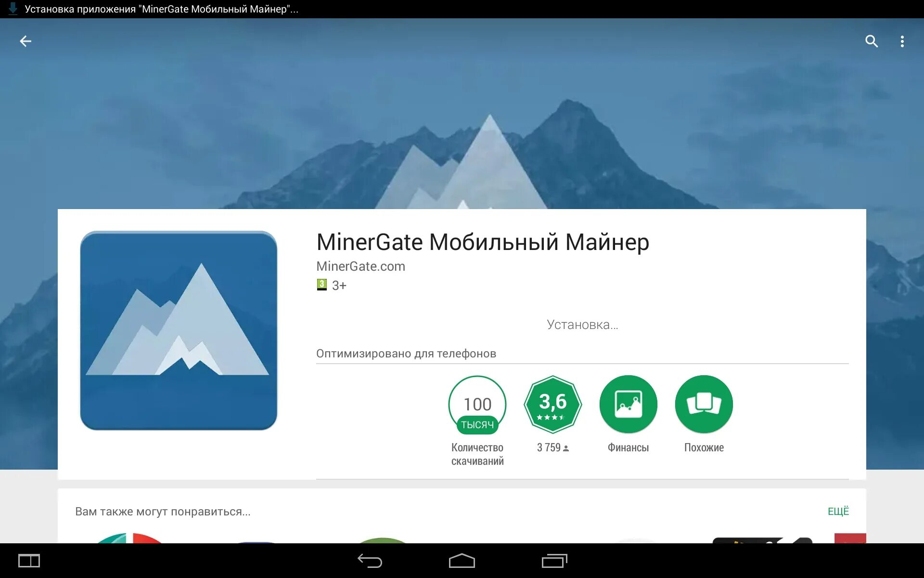Open the MinerGate.com developer link
This screenshot has width=924, height=578.
tap(360, 266)
